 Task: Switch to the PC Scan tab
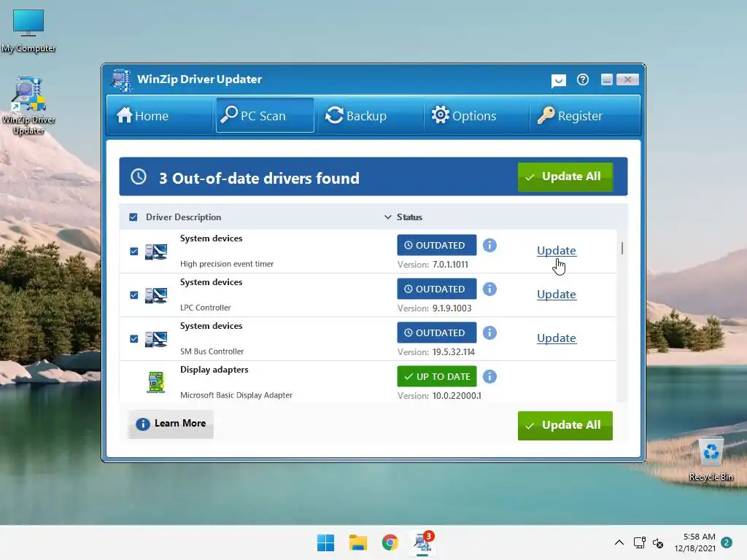coord(265,115)
